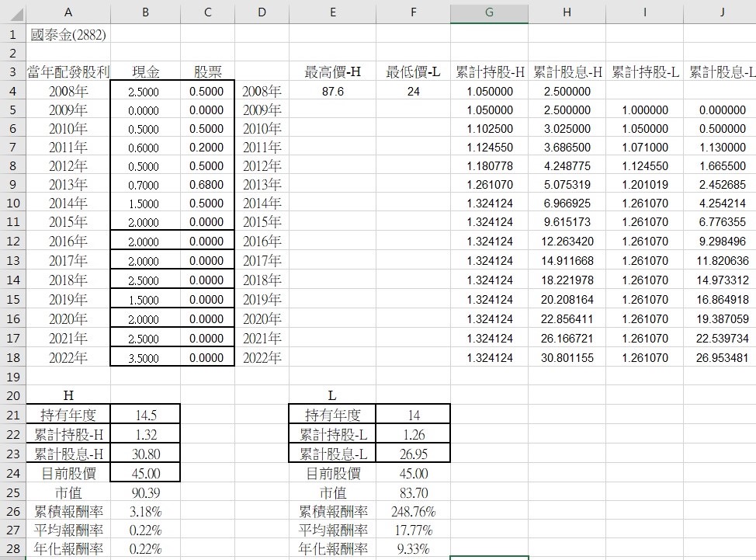756x560 pixels.
Task: Select column E header
Action: [x=333, y=12]
